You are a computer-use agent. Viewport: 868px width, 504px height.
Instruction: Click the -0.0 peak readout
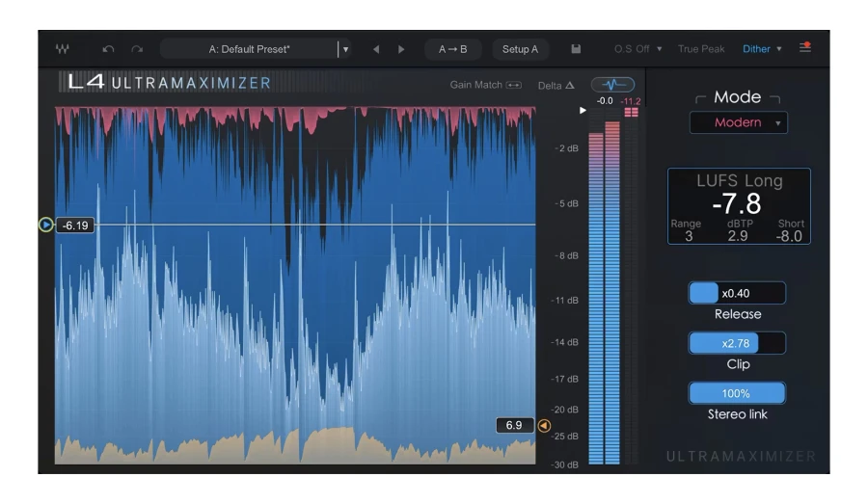(x=605, y=100)
